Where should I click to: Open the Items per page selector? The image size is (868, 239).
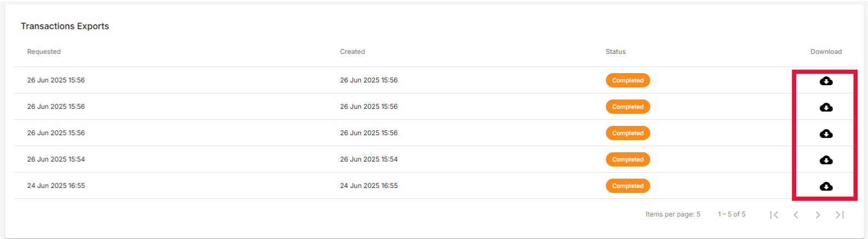(673, 214)
